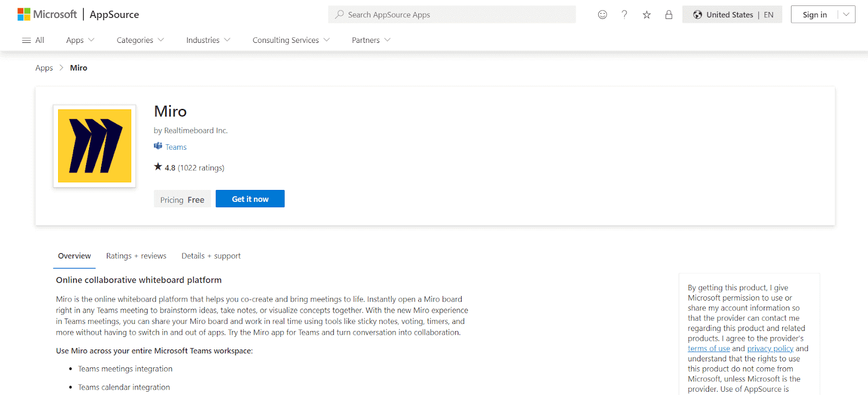The height and width of the screenshot is (395, 868).
Task: Expand the Consulting Services menu
Action: click(291, 40)
